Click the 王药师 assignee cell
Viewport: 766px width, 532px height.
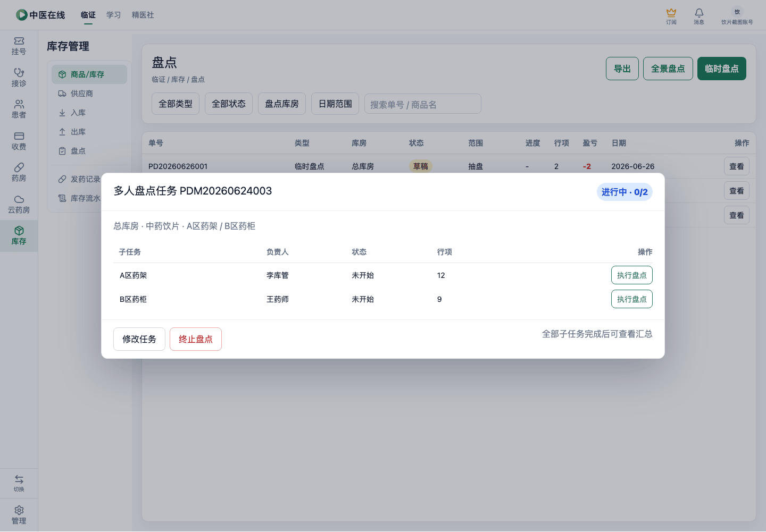pyautogui.click(x=278, y=299)
